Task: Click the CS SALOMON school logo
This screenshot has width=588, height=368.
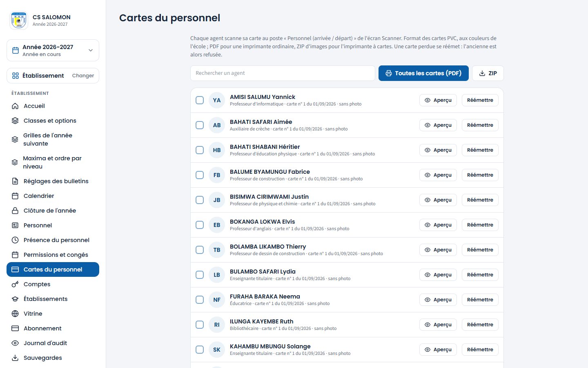Action: (x=19, y=20)
